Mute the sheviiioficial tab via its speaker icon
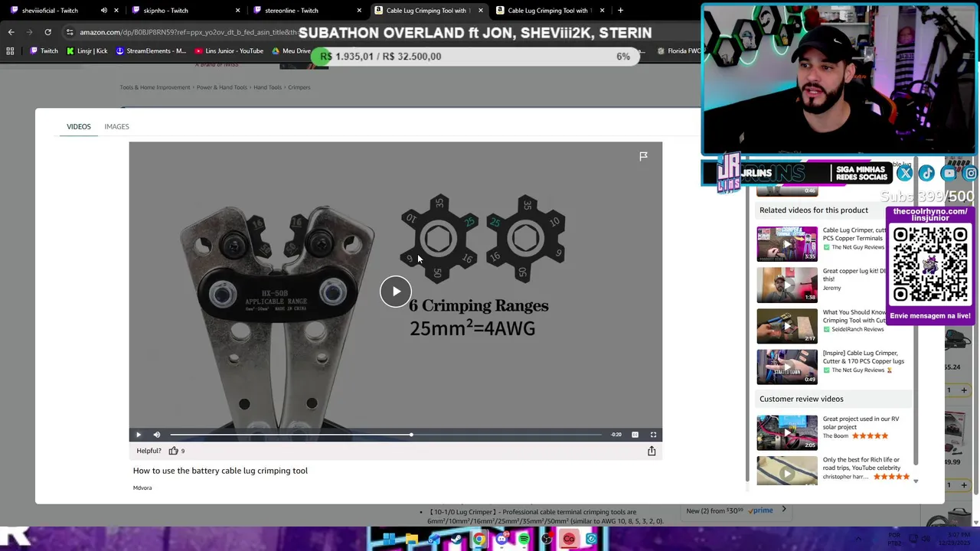This screenshot has height=551, width=980. (x=103, y=11)
